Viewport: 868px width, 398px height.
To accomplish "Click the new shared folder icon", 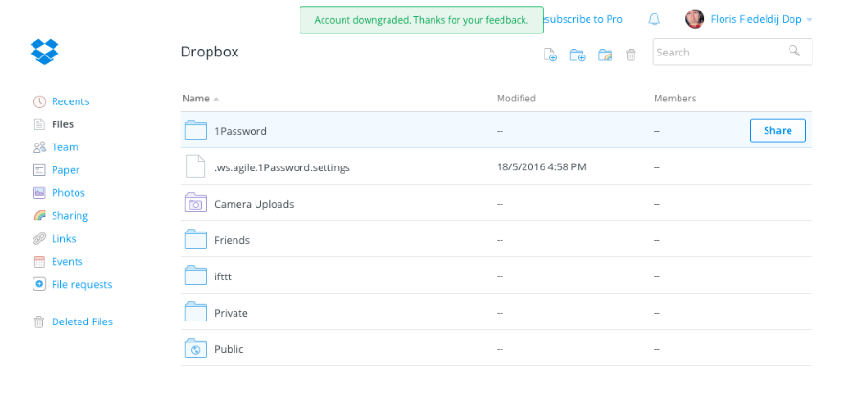I will pos(605,55).
